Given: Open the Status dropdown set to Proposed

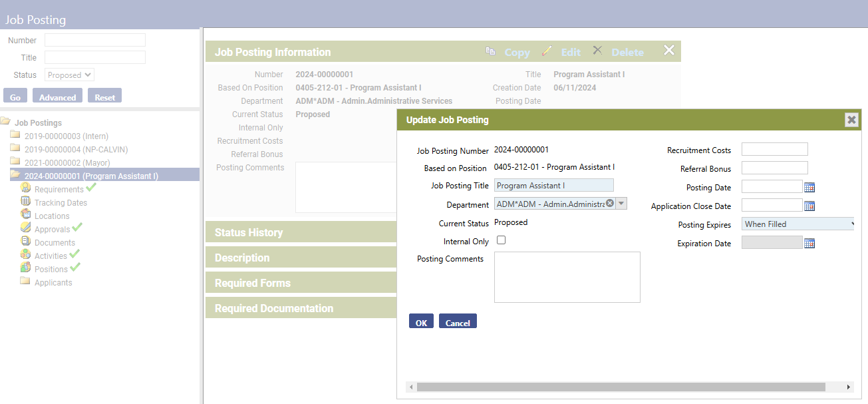Looking at the screenshot, I should tap(69, 75).
